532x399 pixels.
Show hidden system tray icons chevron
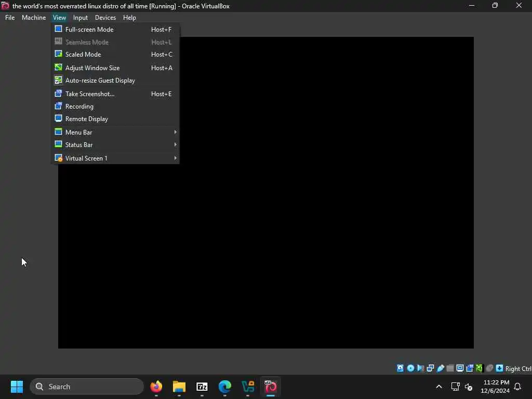tap(438, 387)
